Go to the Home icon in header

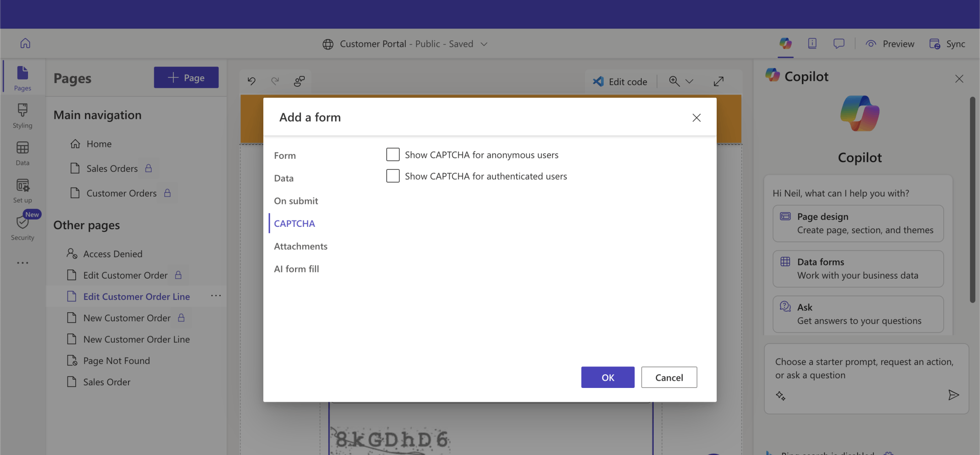pos(25,43)
